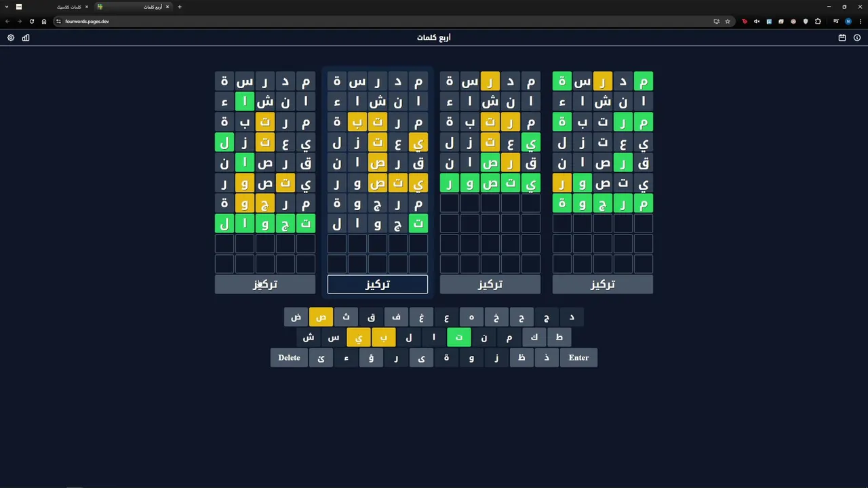
Task: Tap the ك key
Action: point(534,338)
